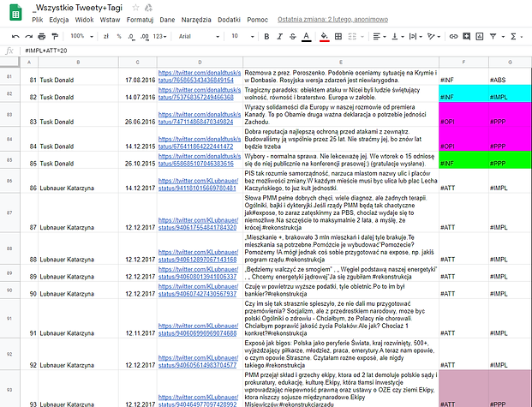532x407 pixels.
Task: Star the _Wszystkie Tweety+Tagi document
Action: pos(135,8)
